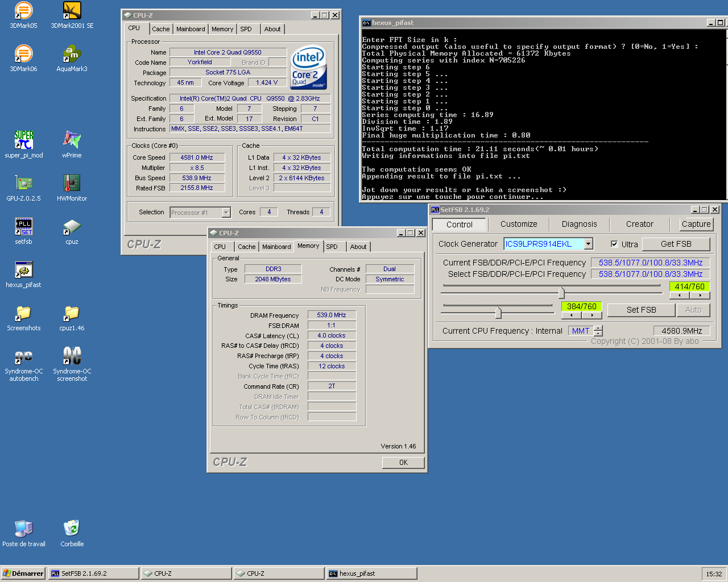This screenshot has width=728, height=582.
Task: Launch super_pi_mod from the desktop
Action: coord(23,145)
